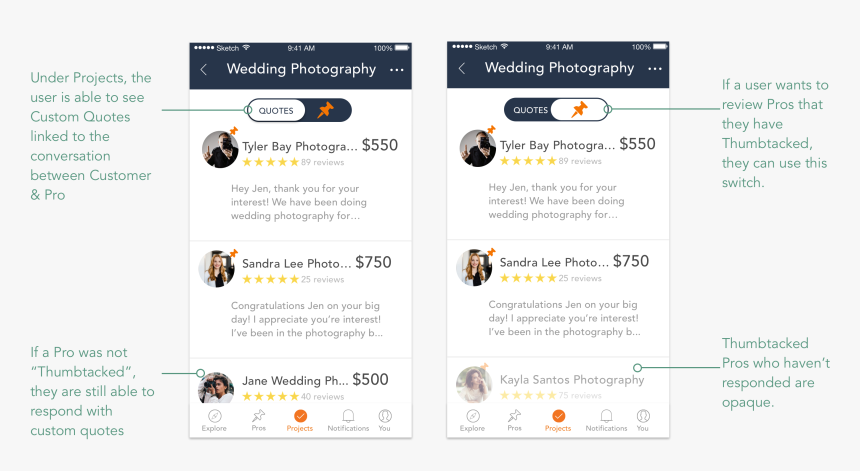Viewport: 860px width, 471px height.
Task: Open three-dot overflow menu on left phone
Action: (x=397, y=70)
